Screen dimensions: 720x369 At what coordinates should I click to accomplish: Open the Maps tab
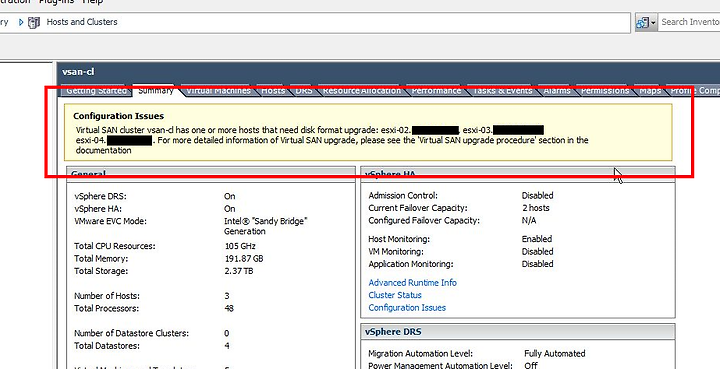(x=650, y=90)
